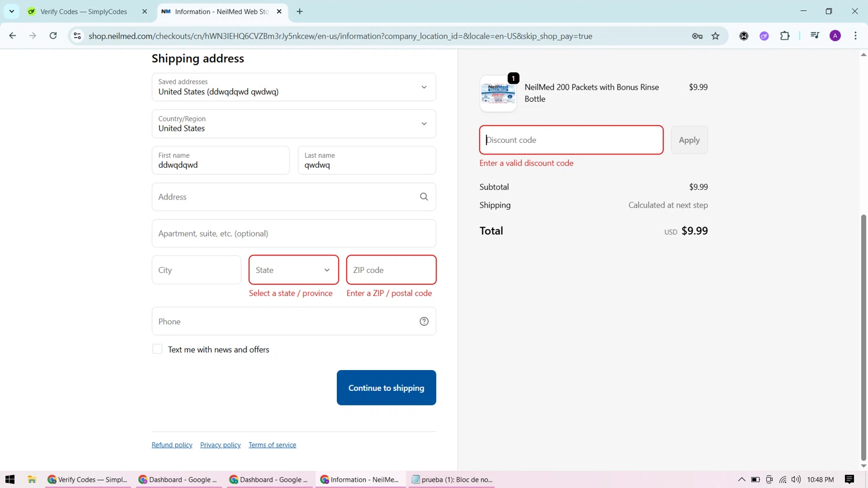Close the Information - NeilMed tab
868x488 pixels.
click(x=279, y=12)
